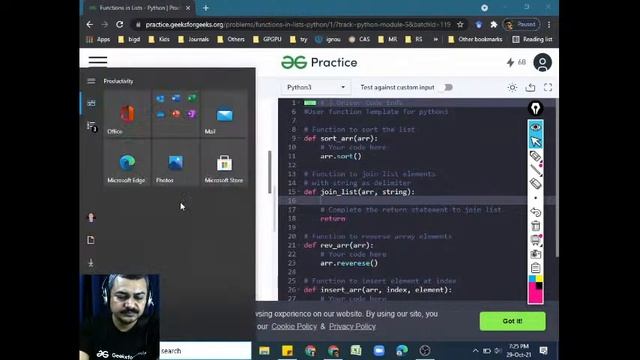Undo last annotation with curved arrow

click(x=536, y=212)
